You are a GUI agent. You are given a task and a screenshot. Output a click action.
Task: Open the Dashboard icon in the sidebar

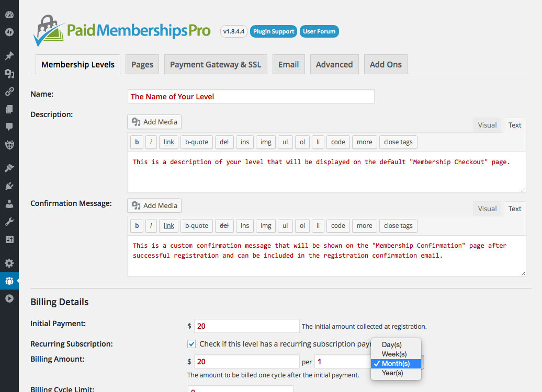[x=9, y=15]
